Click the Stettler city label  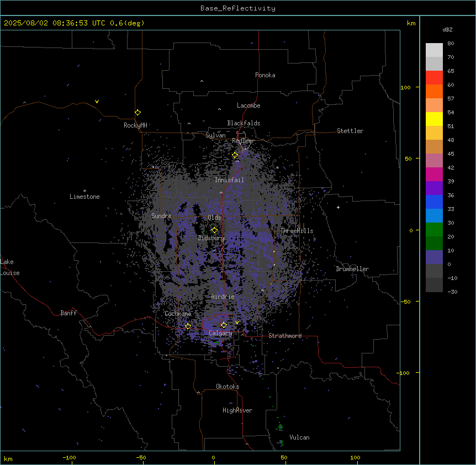[x=350, y=131]
